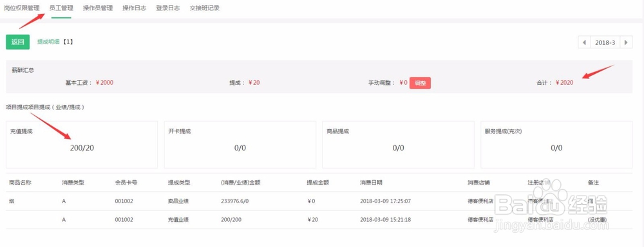The image size is (644, 247).
Task: Click card number 001002 in 卖品业绩 row
Action: (x=124, y=201)
